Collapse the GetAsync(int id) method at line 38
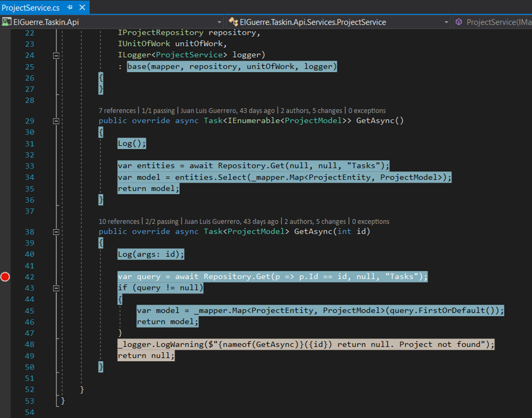This screenshot has height=418, width=532. [55, 232]
